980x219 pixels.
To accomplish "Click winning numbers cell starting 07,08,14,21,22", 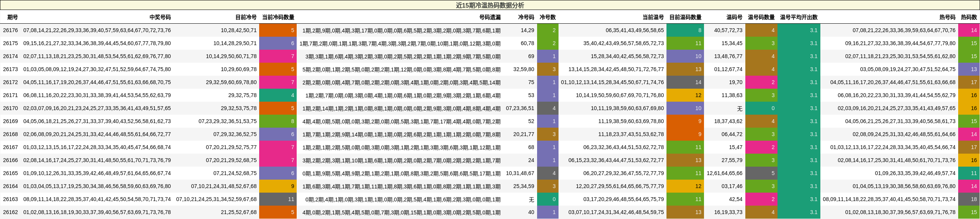I will (x=97, y=30).
